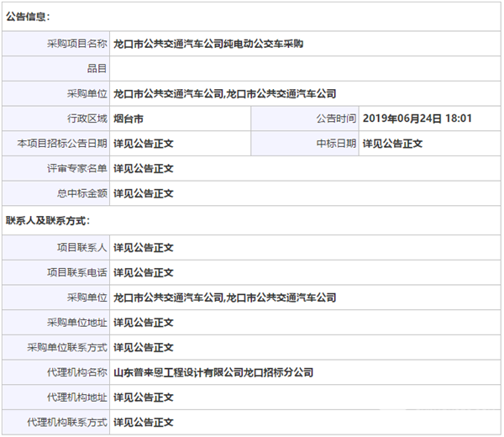Select the 联系人及联系方式 section header
This screenshot has width=504, height=437.
point(48,221)
